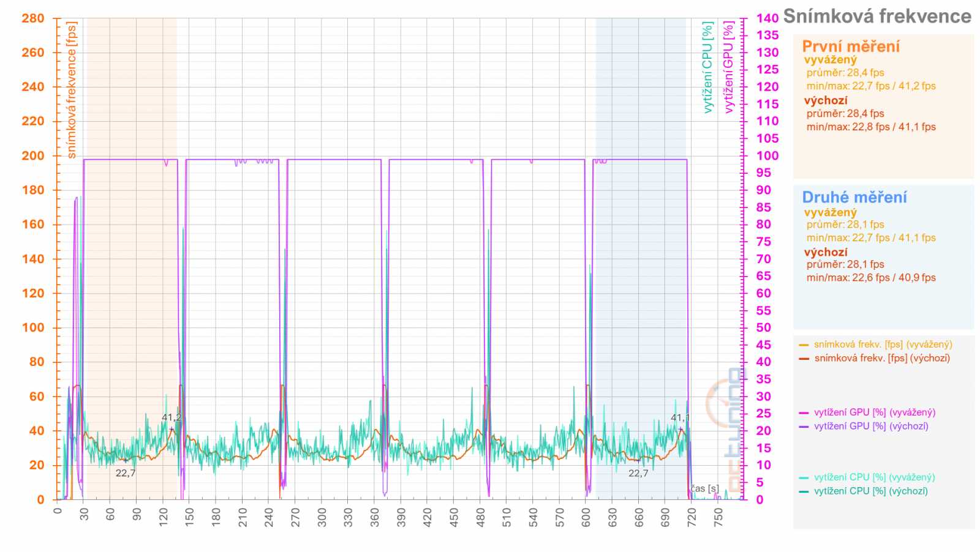Click the light cyan legend line for vytížení CPU (vyvážený)
The width and height of the screenshot is (980, 552).
point(804,478)
